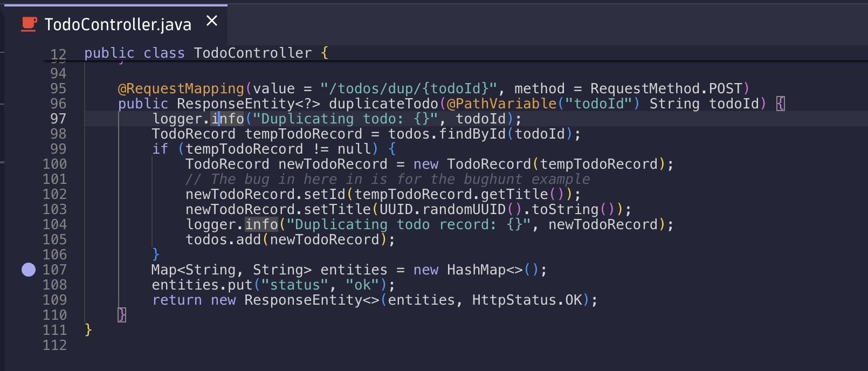868x371 pixels.
Task: Toggle the breakpoint on line 107
Action: click(29, 270)
